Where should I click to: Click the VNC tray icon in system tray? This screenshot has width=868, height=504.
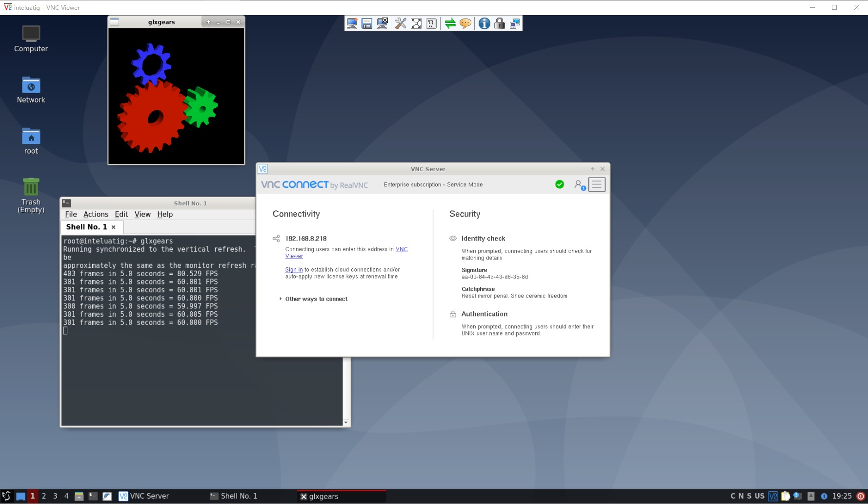[x=773, y=496]
